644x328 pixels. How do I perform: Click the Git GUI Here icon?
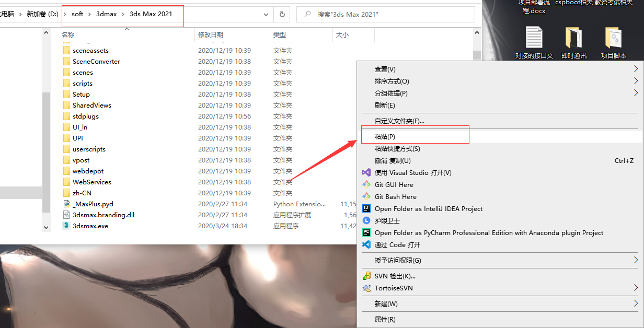point(366,184)
